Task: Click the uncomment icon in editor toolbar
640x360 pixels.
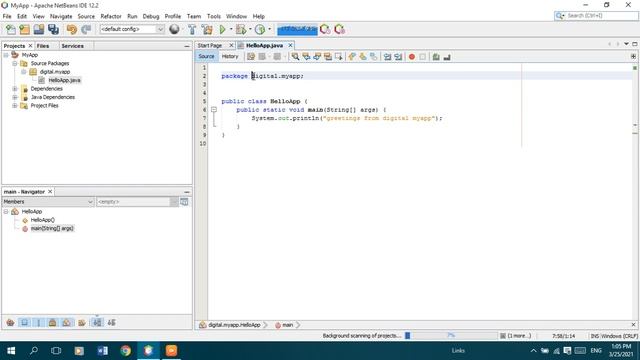Action: [447, 57]
